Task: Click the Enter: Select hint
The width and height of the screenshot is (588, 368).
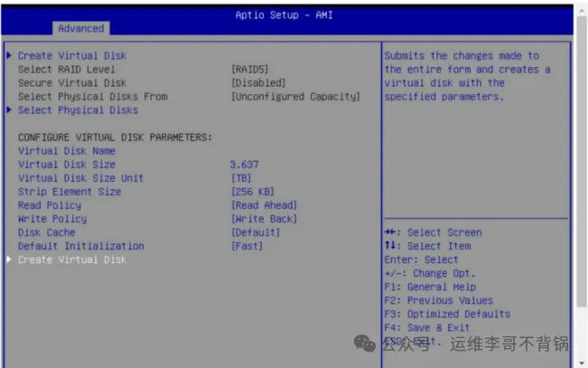Action: tap(421, 259)
